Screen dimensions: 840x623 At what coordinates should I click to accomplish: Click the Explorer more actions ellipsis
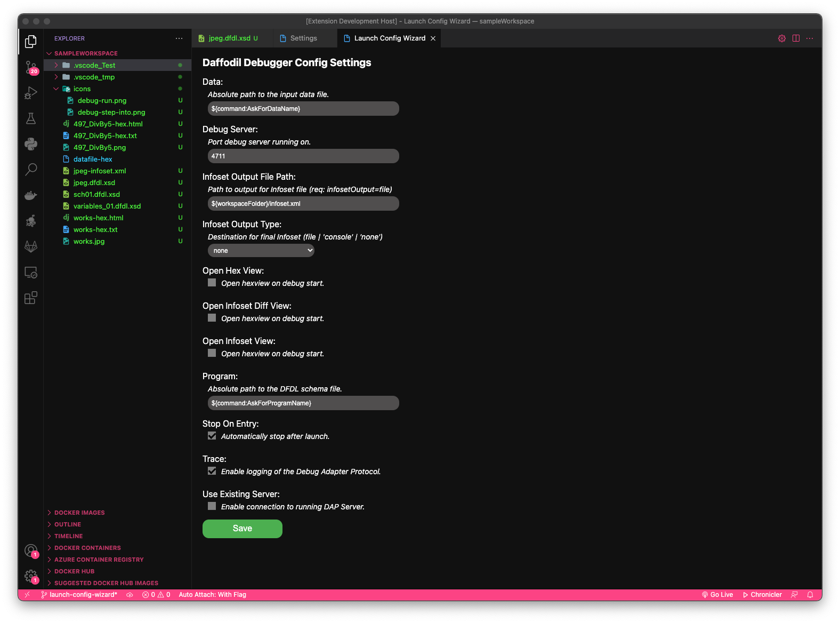click(x=179, y=38)
